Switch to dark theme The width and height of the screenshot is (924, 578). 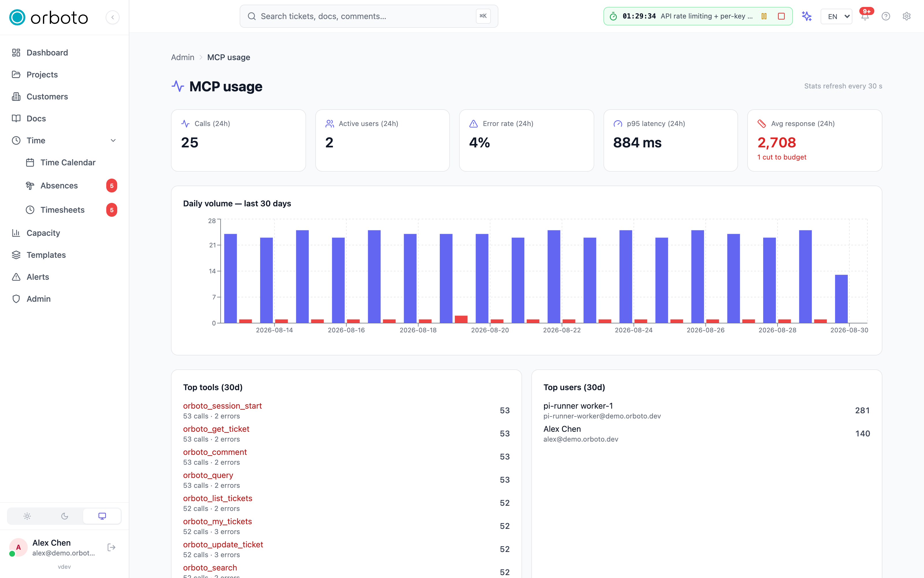(64, 516)
